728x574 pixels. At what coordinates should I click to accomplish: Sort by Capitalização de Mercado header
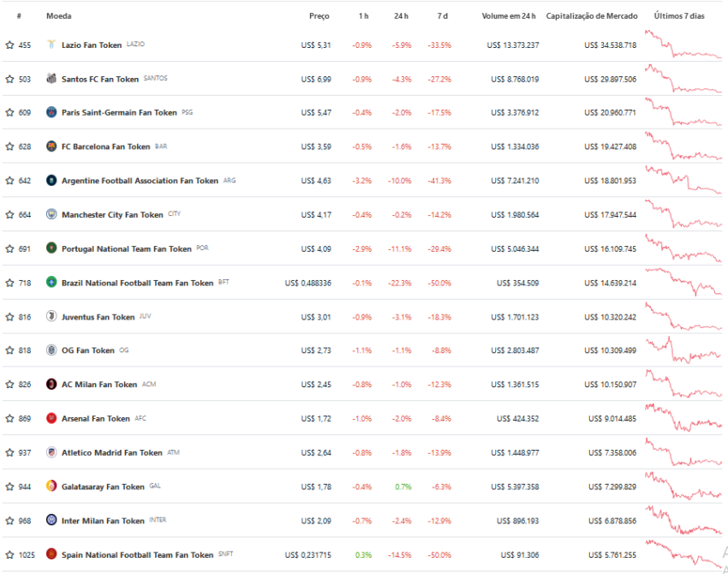coord(592,15)
